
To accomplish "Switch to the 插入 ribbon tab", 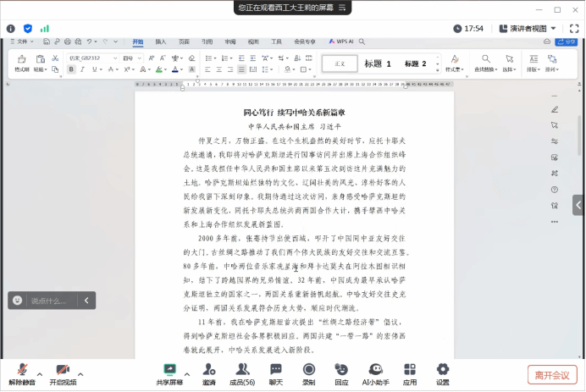I will (161, 41).
